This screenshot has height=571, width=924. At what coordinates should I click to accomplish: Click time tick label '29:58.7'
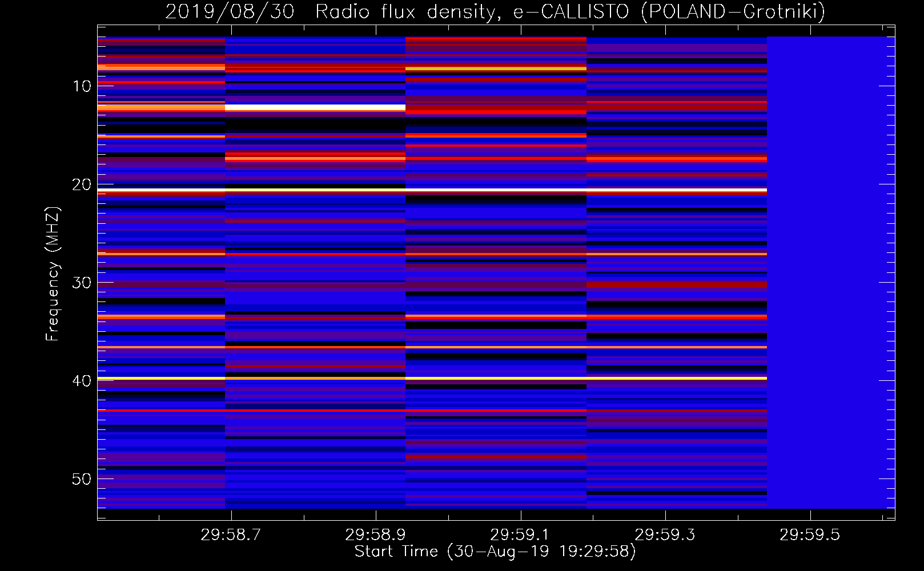(x=231, y=535)
